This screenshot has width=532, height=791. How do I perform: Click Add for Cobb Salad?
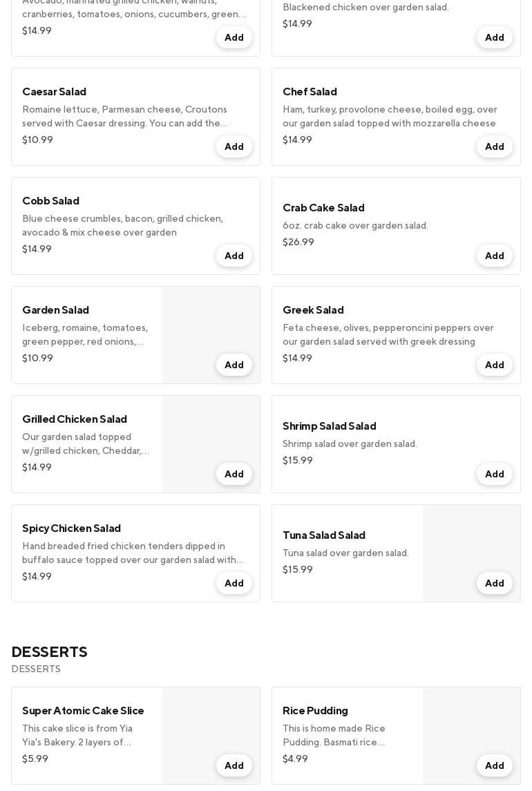click(x=234, y=256)
